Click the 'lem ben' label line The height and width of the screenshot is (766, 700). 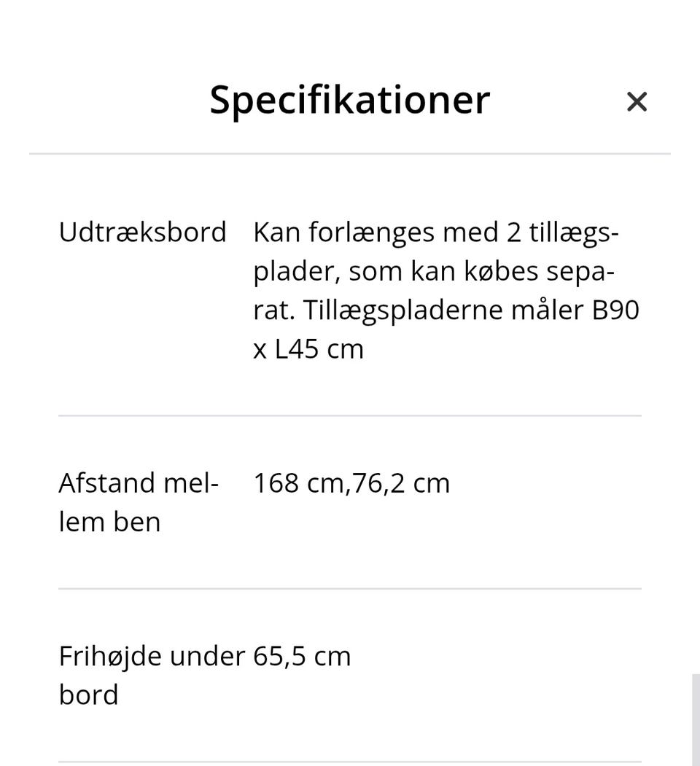click(109, 522)
